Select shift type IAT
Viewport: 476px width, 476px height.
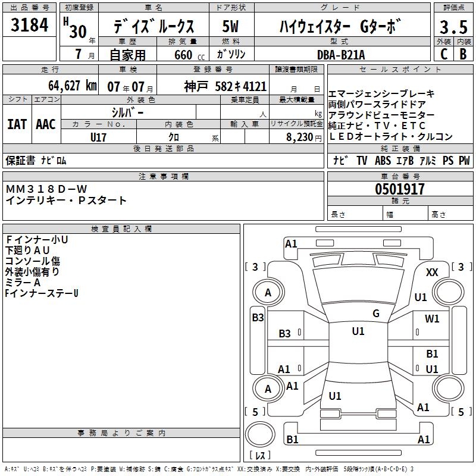(17, 124)
